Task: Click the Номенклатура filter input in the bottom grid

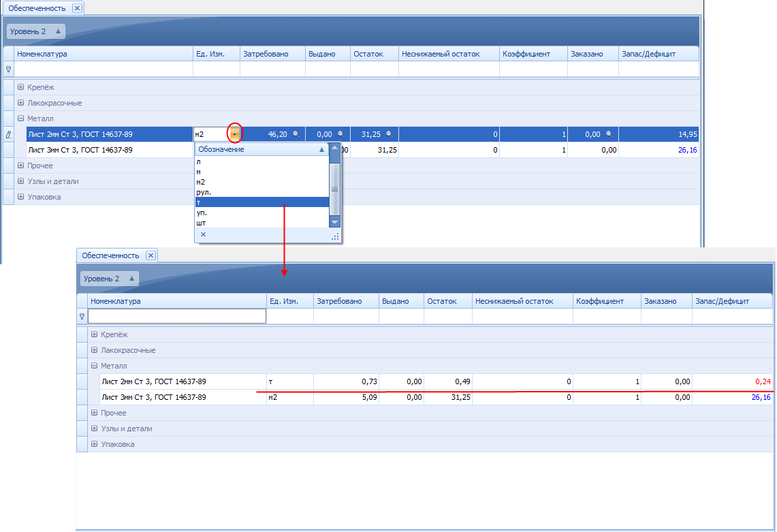Action: tap(177, 316)
